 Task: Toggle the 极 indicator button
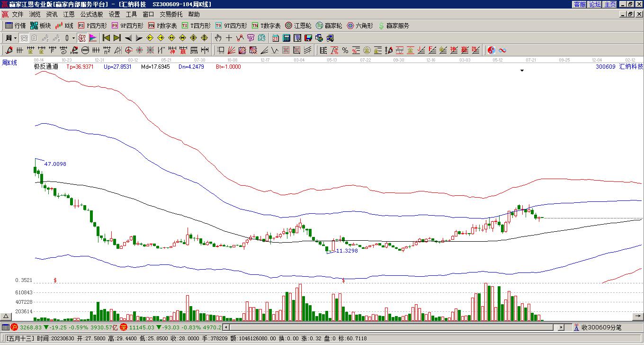pos(82,38)
